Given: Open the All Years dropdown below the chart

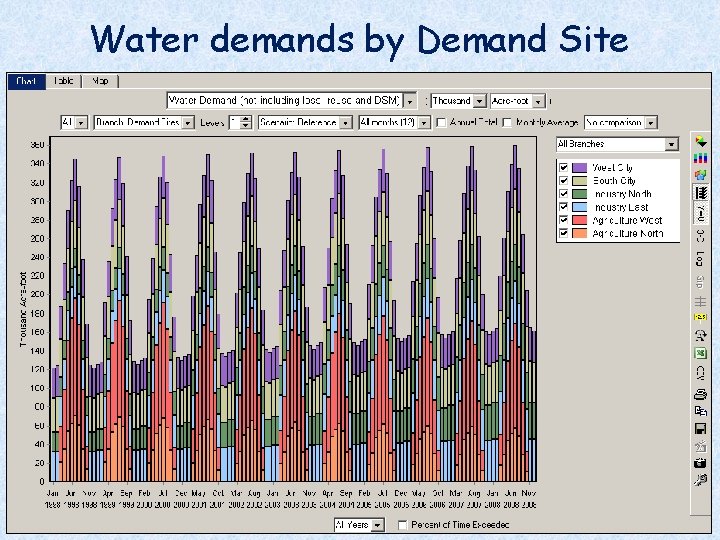Looking at the screenshot, I should [x=359, y=524].
